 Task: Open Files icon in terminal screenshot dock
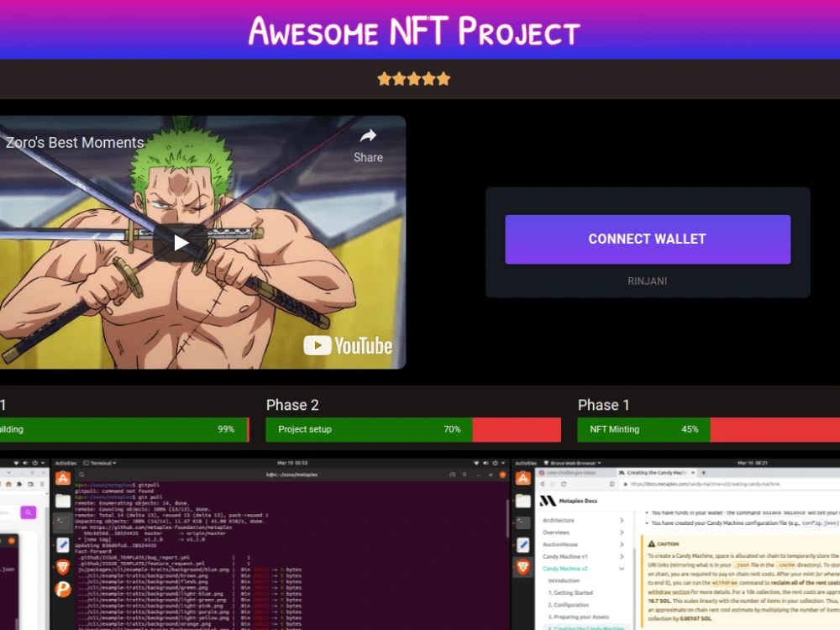[63, 501]
